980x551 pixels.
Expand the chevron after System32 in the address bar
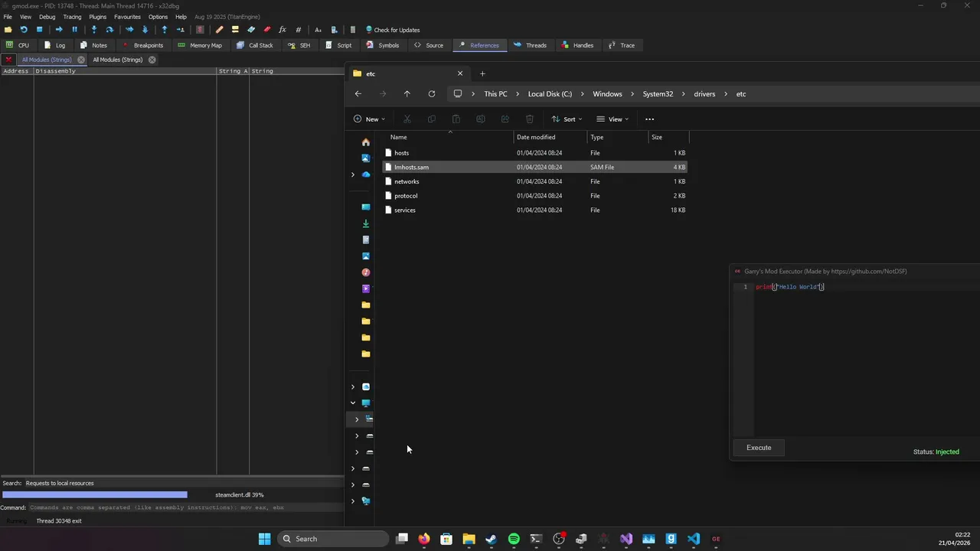click(684, 94)
